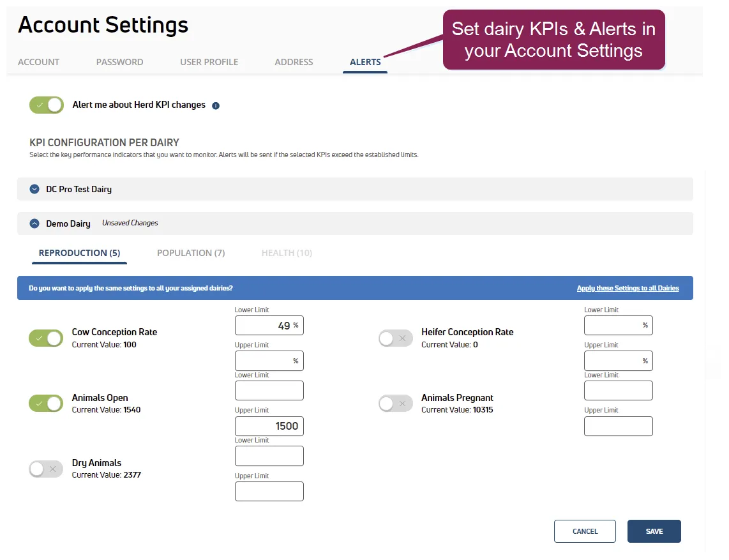This screenshot has height=560, width=729.
Task: Click Current Value: 10315 text
Action: 457,410
